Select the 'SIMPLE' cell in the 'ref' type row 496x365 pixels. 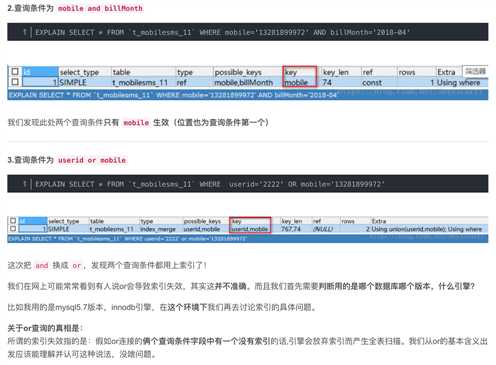click(x=73, y=82)
